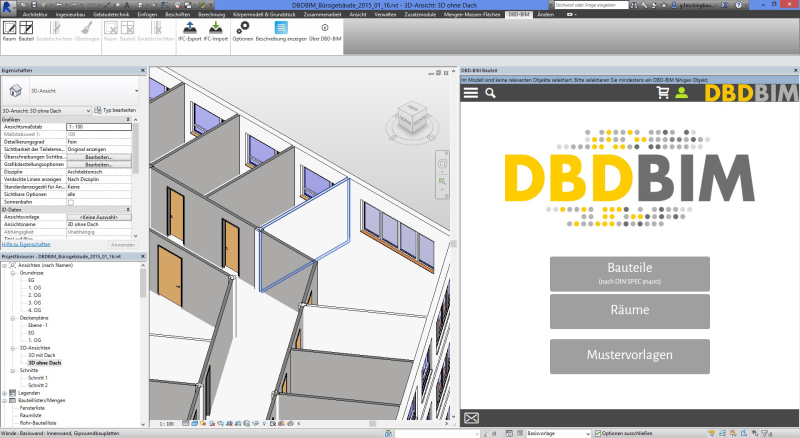Switch to the Einfügen ribbon tab
Screen dimensions: 800x438
(147, 15)
